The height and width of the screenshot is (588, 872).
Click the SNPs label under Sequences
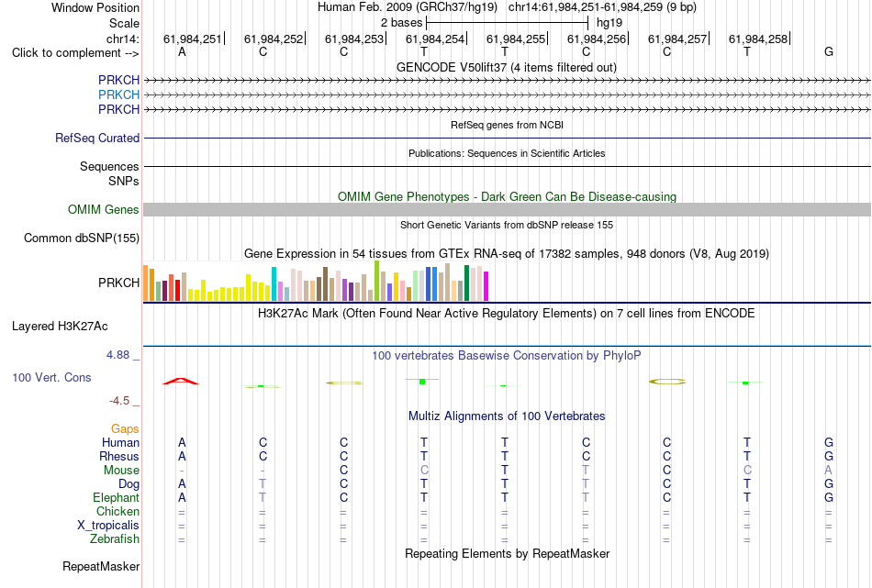click(124, 182)
